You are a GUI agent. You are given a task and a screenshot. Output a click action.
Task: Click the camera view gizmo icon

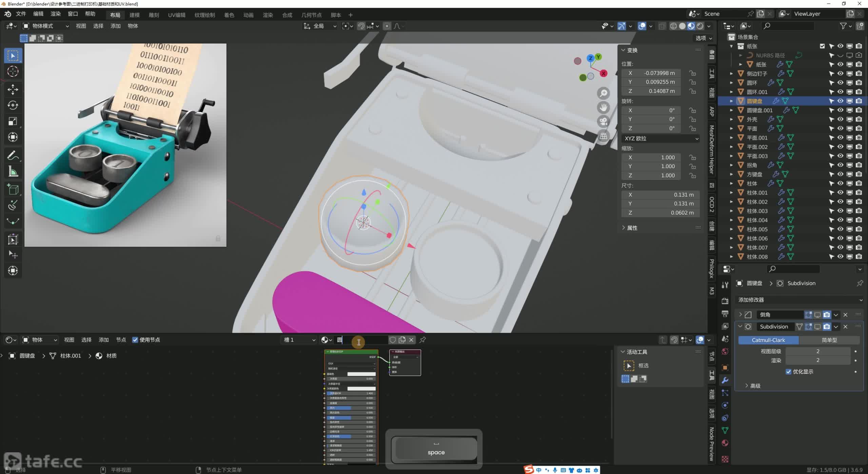click(603, 121)
